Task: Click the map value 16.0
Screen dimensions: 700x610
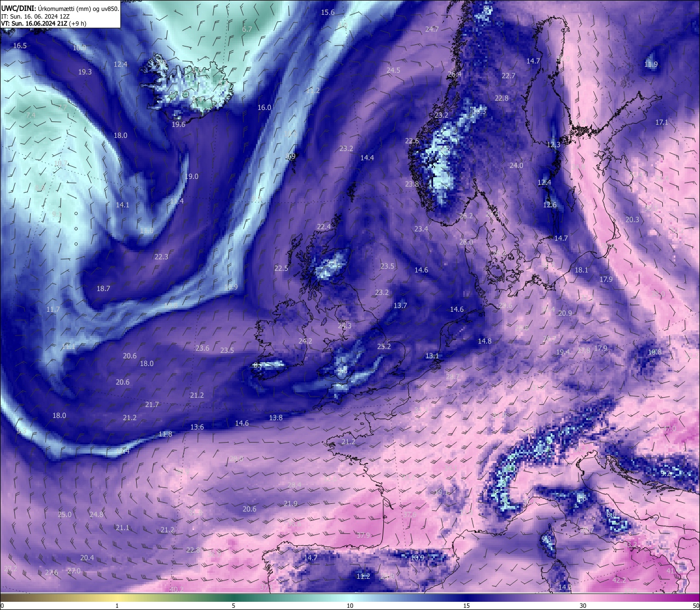Action: 264,108
